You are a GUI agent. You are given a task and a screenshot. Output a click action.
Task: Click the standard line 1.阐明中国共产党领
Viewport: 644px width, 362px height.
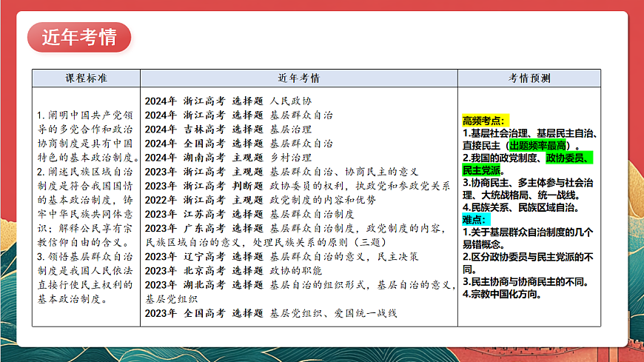(85, 115)
